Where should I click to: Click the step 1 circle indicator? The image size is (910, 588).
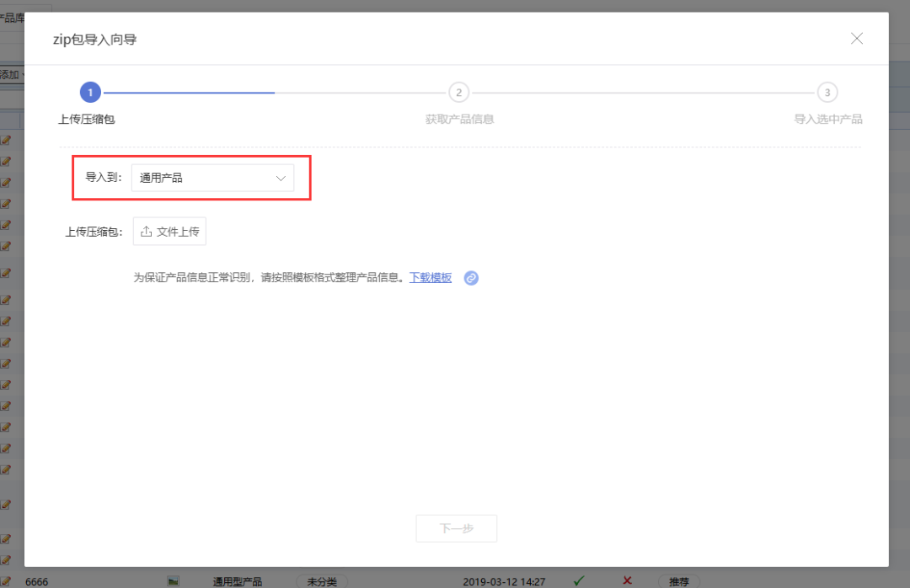click(90, 93)
